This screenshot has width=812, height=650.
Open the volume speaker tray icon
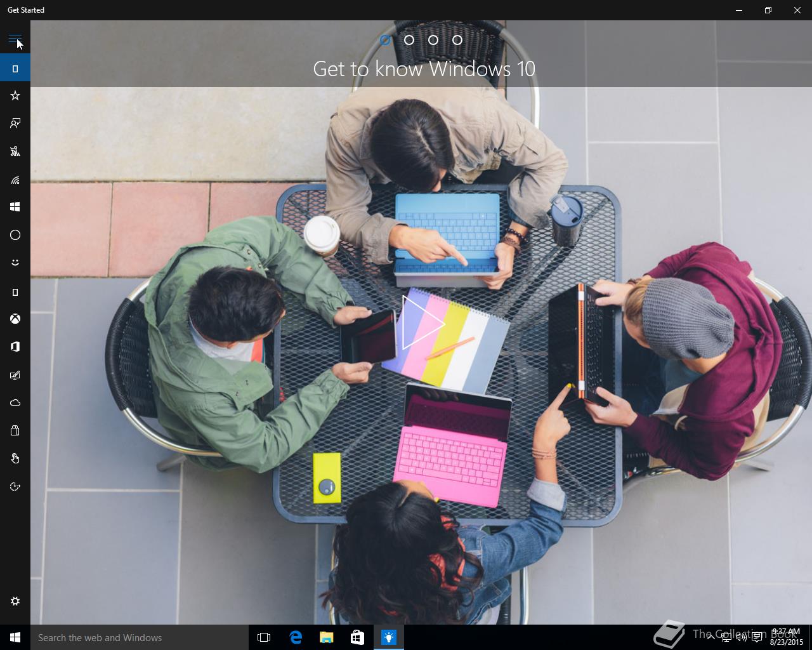click(741, 637)
